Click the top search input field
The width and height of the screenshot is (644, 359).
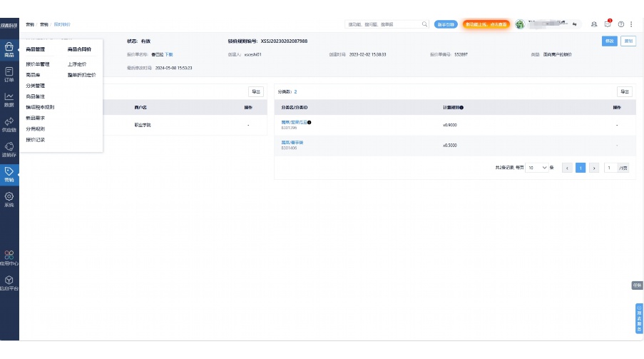383,24
